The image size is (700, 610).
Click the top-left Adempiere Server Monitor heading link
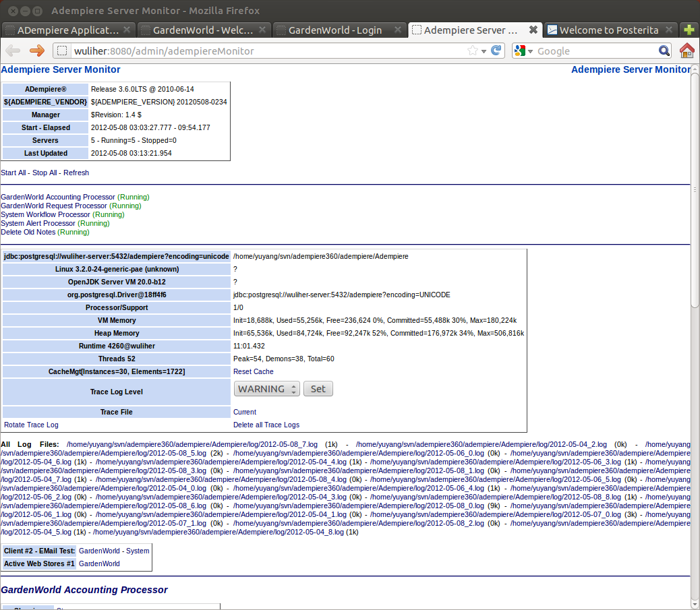coord(61,69)
